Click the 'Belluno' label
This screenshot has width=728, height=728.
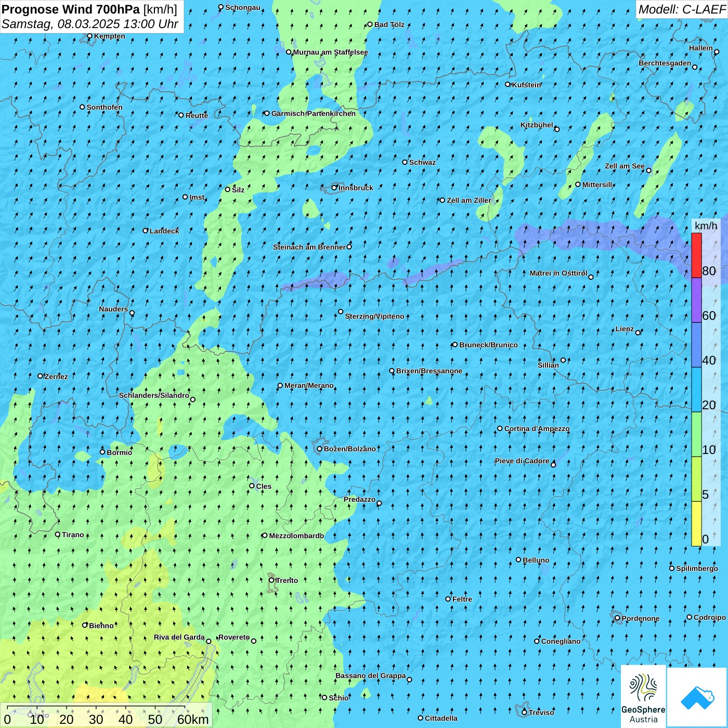(536, 560)
